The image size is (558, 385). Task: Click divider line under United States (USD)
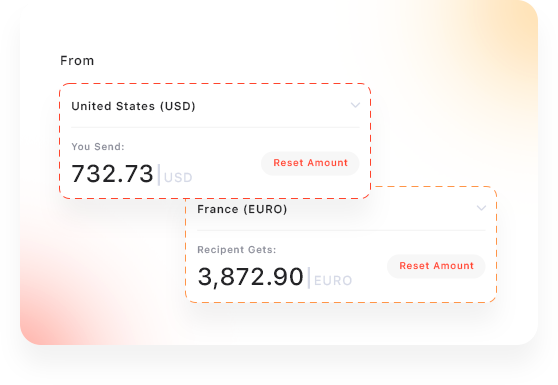pyautogui.click(x=215, y=127)
